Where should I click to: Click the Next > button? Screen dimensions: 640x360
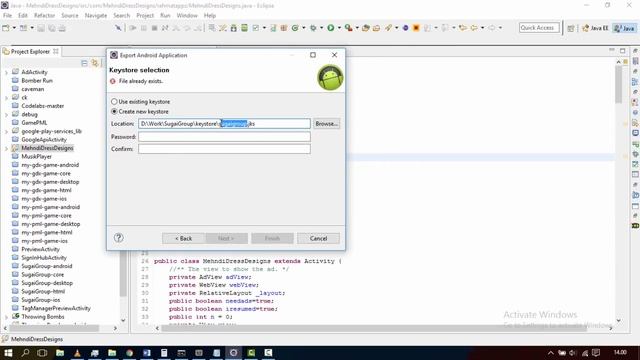point(226,238)
